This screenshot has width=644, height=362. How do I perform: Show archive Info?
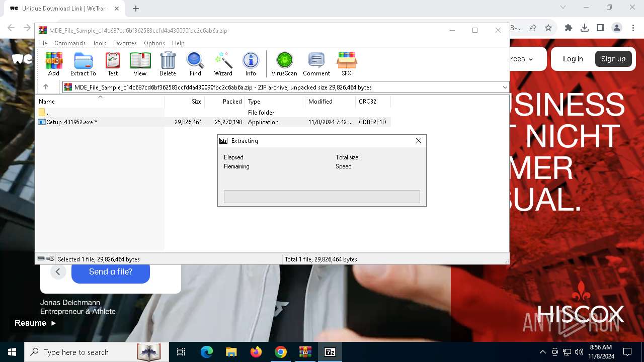click(251, 64)
